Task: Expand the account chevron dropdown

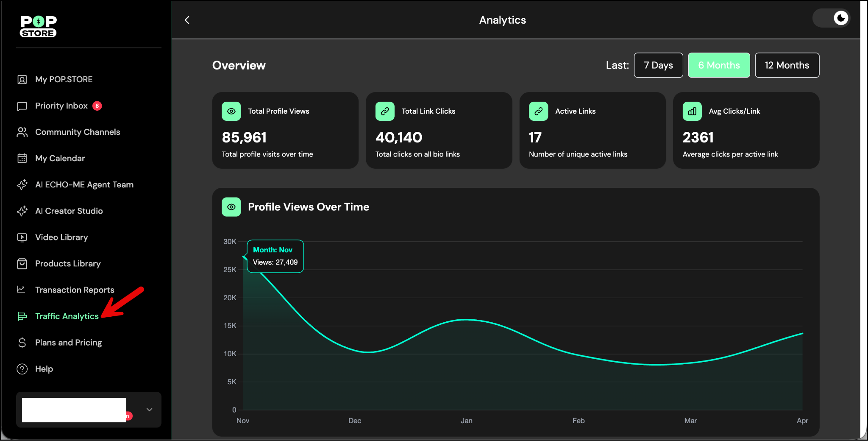Action: pyautogui.click(x=149, y=410)
